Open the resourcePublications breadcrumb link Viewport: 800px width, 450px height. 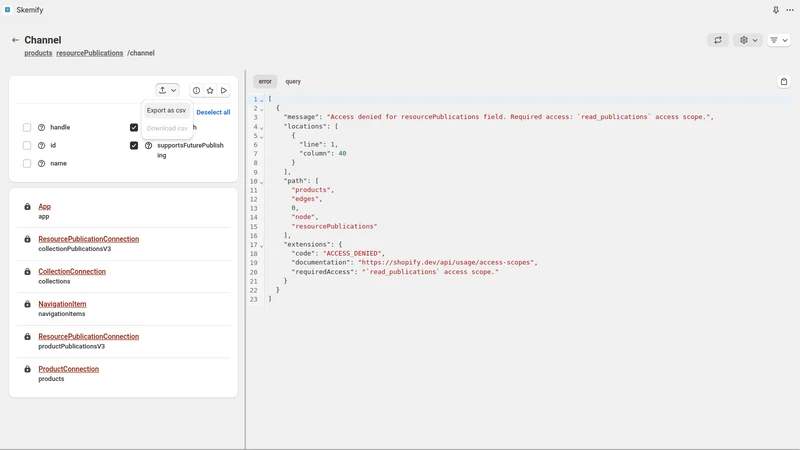[x=90, y=53]
